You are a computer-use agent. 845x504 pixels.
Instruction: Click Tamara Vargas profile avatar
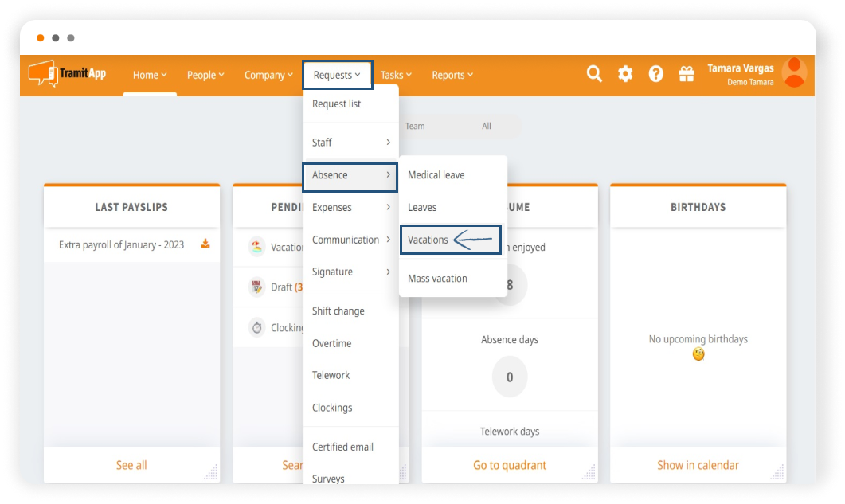tap(793, 73)
